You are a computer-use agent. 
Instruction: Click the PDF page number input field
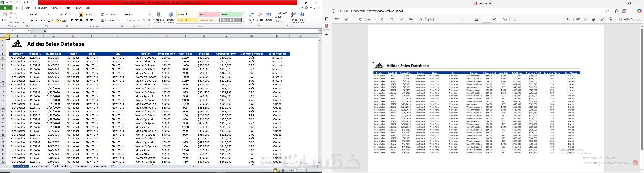[x=487, y=19]
